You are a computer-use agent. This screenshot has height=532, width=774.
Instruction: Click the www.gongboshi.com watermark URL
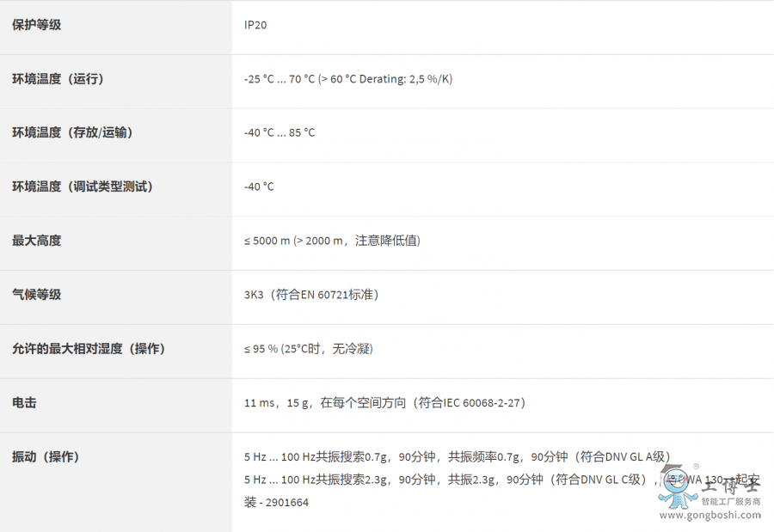(x=710, y=515)
